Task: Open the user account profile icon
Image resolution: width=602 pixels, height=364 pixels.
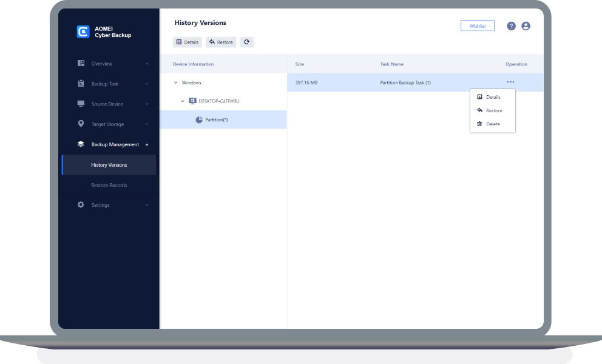Action: 526,26
